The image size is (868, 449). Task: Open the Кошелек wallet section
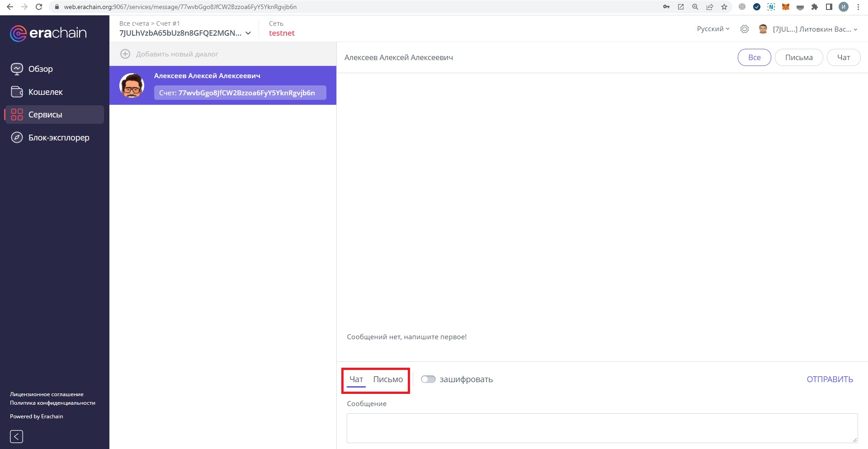coord(45,92)
